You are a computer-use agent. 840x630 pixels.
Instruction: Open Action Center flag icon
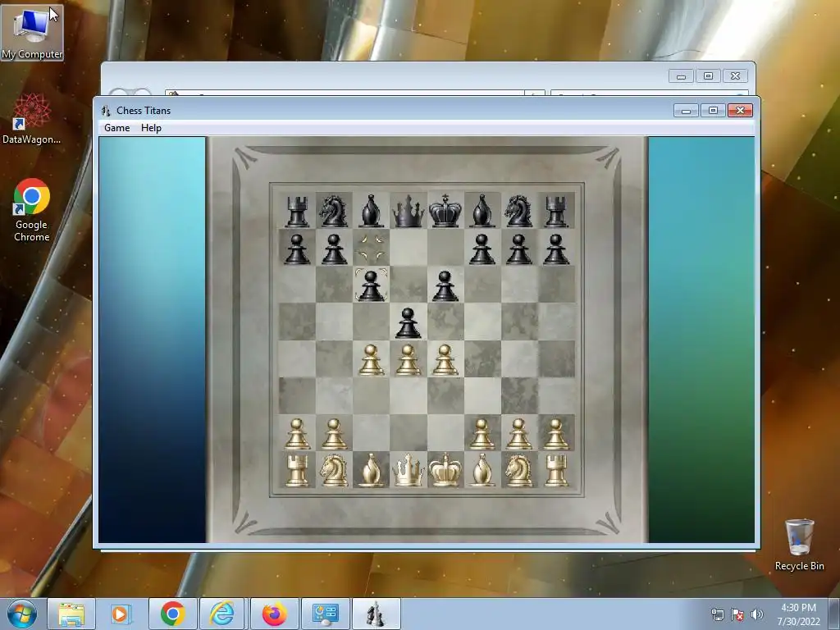737,614
